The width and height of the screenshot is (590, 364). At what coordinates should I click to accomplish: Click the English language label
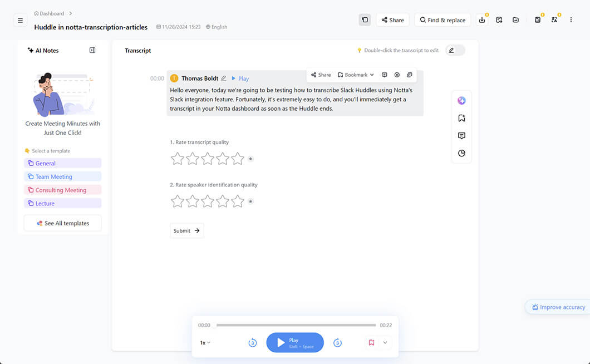tap(217, 27)
